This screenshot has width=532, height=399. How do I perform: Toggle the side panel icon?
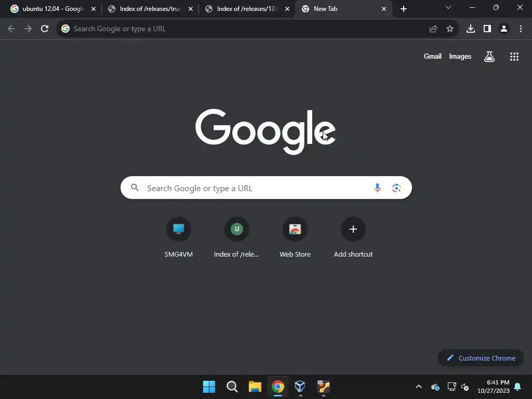click(487, 29)
